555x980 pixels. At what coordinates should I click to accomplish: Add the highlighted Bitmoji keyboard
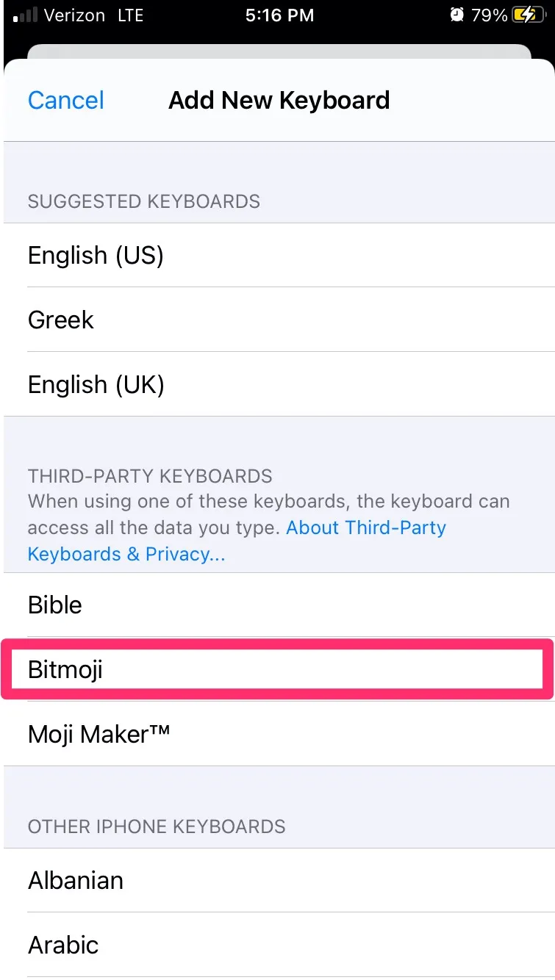click(x=65, y=669)
